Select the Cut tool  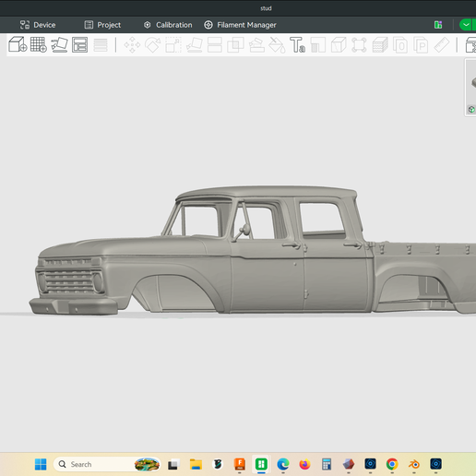point(215,45)
